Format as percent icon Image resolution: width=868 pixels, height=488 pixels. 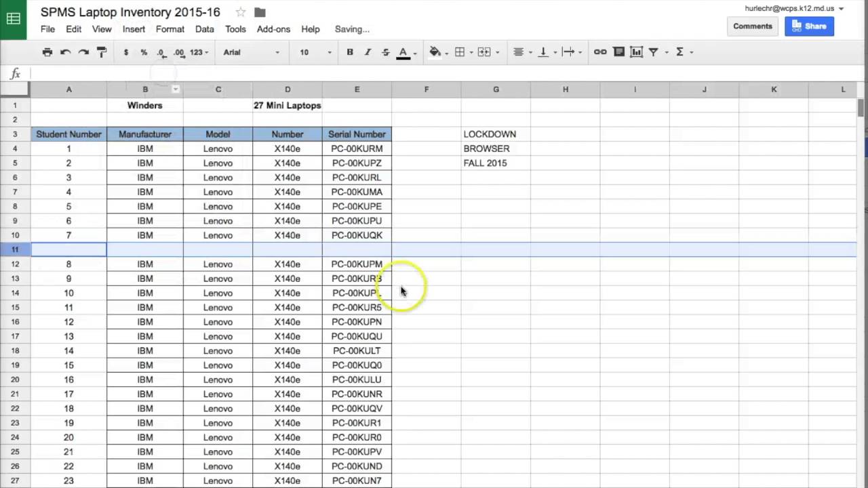click(x=144, y=52)
